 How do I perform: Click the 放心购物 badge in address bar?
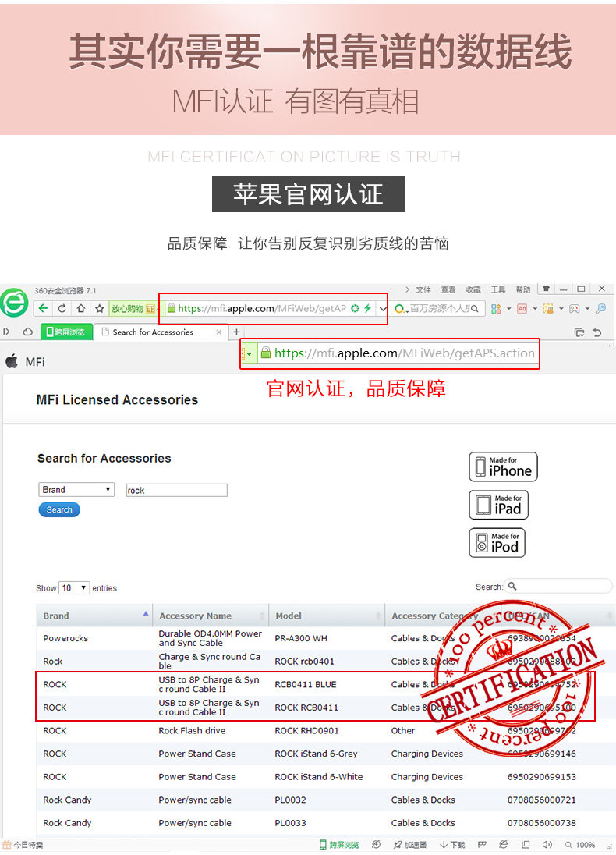click(133, 309)
